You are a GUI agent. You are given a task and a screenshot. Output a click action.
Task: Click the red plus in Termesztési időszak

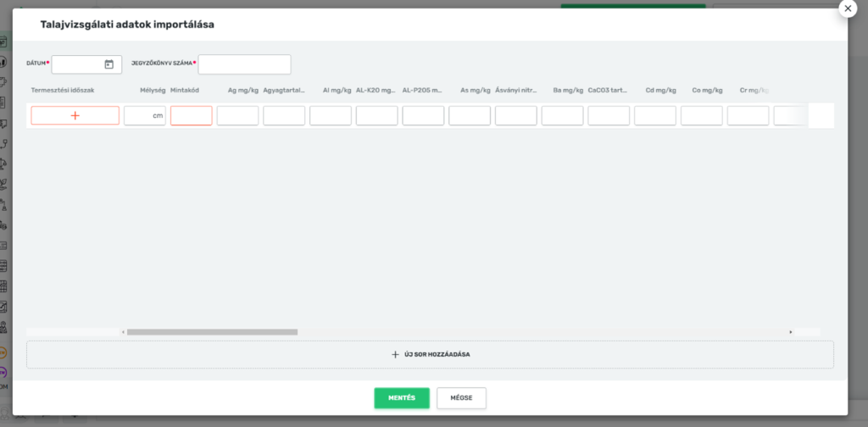click(75, 116)
